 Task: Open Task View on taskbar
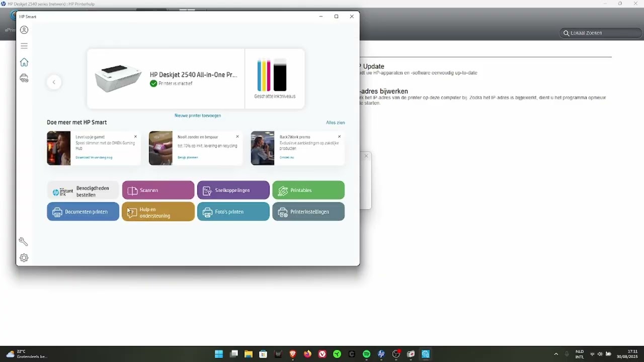[234, 354]
